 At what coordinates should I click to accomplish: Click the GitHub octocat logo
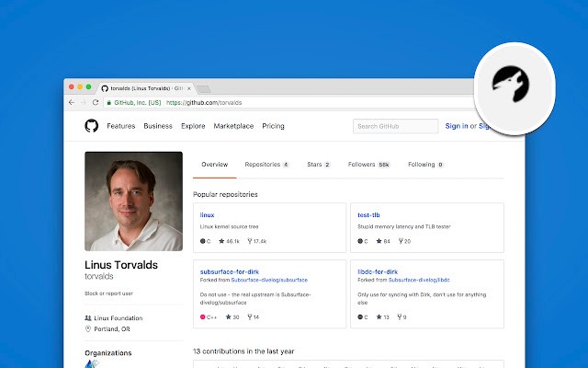[92, 126]
